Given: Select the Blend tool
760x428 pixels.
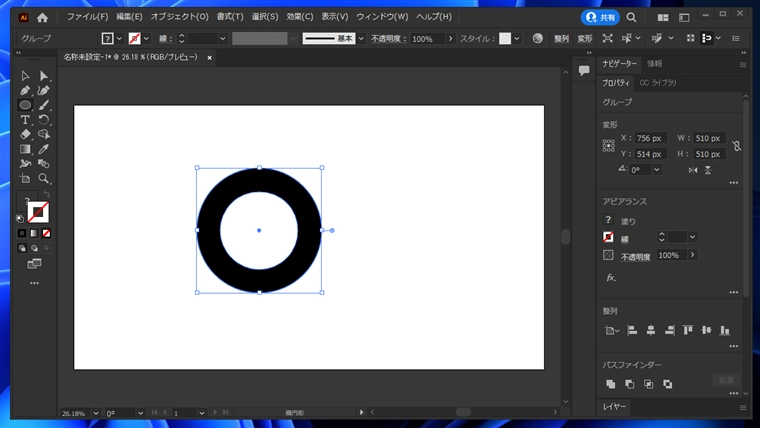Looking at the screenshot, I should 44,164.
